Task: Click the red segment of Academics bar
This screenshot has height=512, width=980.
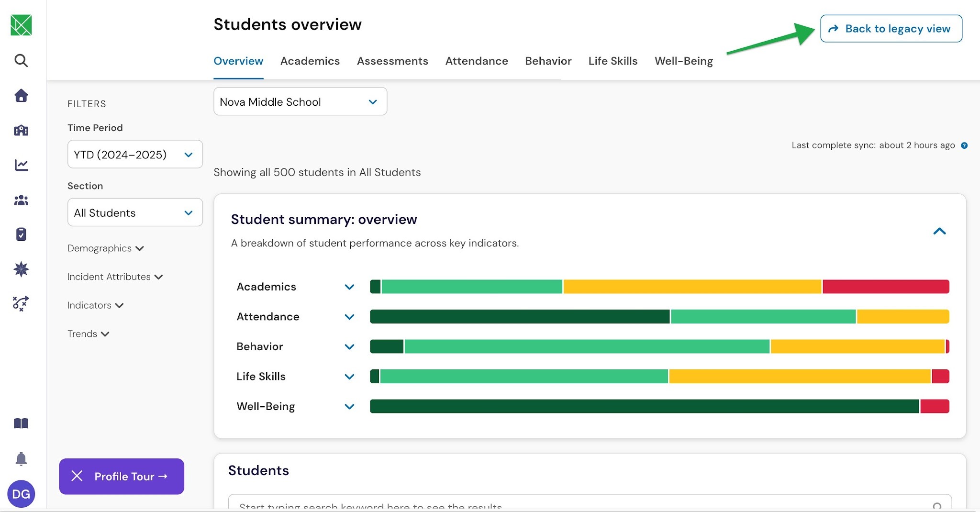Action: pos(886,287)
